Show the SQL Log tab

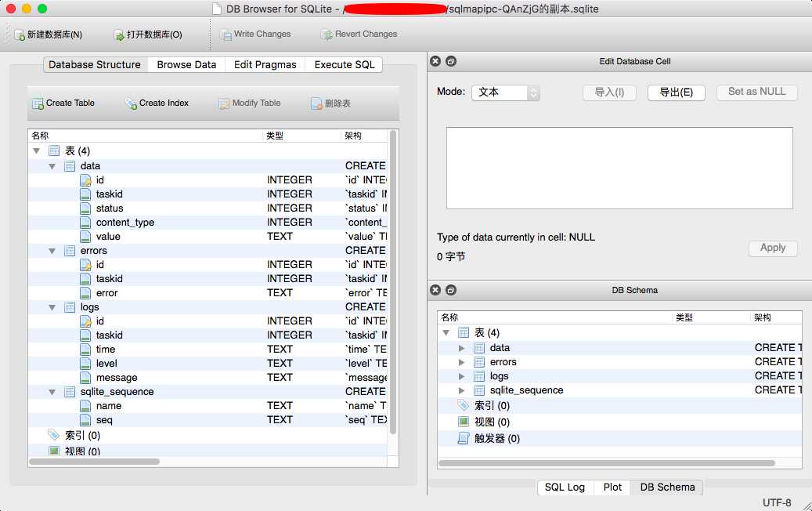click(565, 487)
